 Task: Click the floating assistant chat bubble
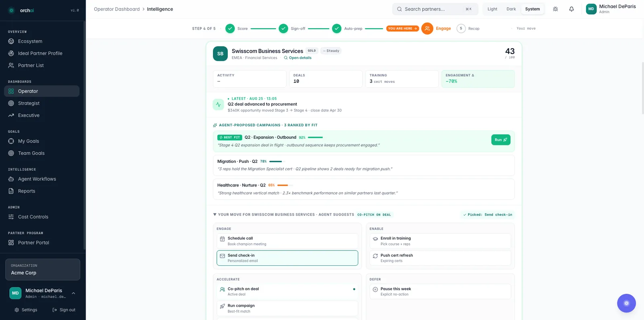tap(626, 303)
